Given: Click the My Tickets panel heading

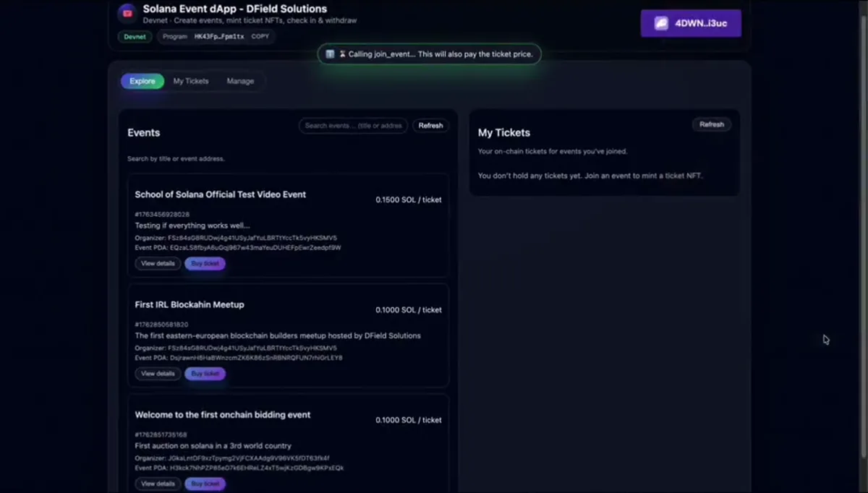Looking at the screenshot, I should tap(504, 133).
